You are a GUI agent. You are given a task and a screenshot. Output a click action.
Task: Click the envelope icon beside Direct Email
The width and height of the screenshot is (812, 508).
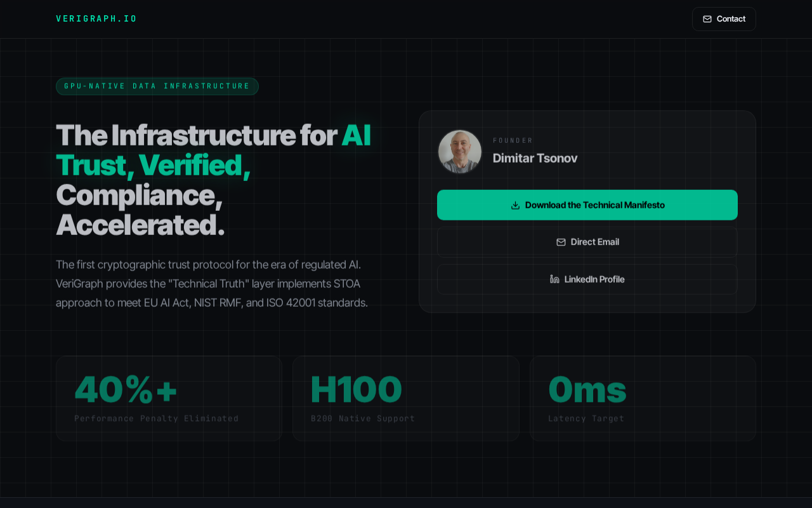(x=561, y=242)
